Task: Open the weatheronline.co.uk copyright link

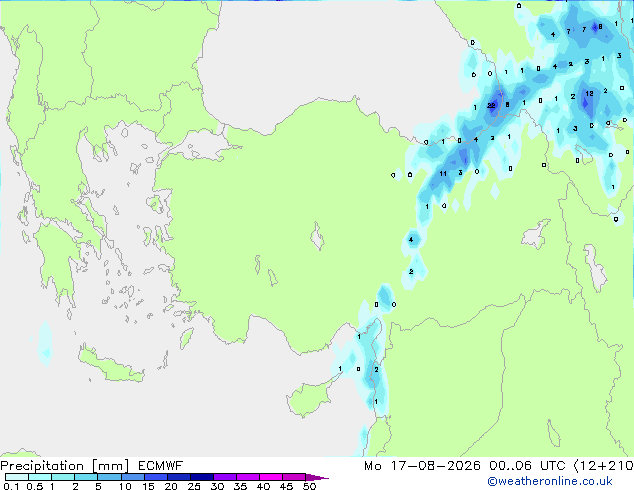Action: 550,481
